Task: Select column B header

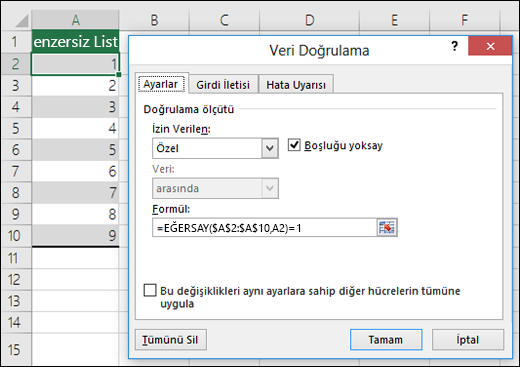Action: pos(154,20)
